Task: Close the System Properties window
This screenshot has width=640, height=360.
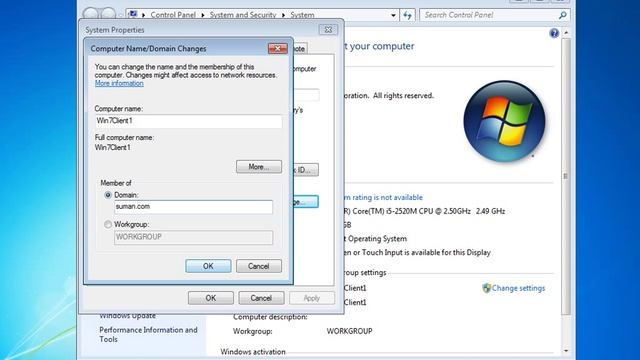Action: [x=328, y=30]
